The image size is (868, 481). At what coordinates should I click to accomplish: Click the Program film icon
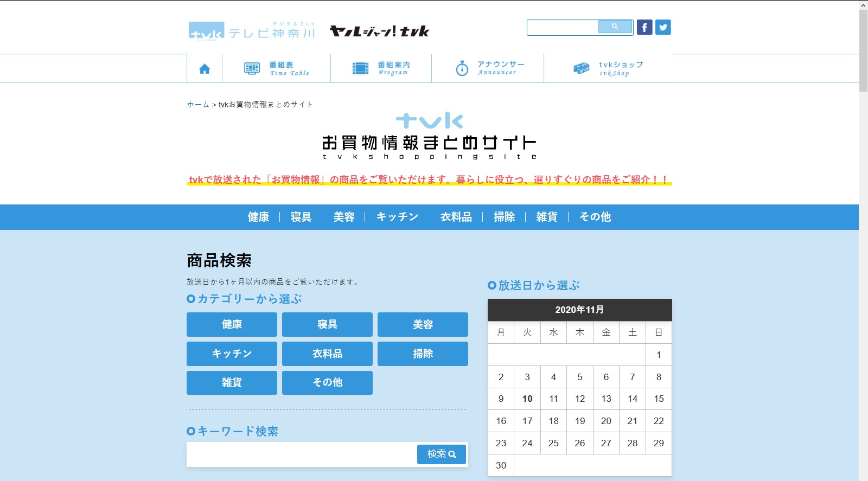tap(360, 68)
